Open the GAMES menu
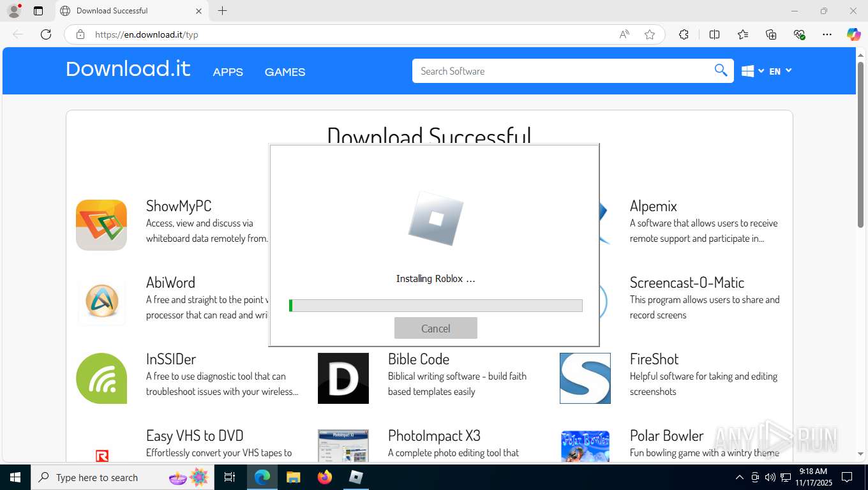This screenshot has width=868, height=490. (285, 72)
